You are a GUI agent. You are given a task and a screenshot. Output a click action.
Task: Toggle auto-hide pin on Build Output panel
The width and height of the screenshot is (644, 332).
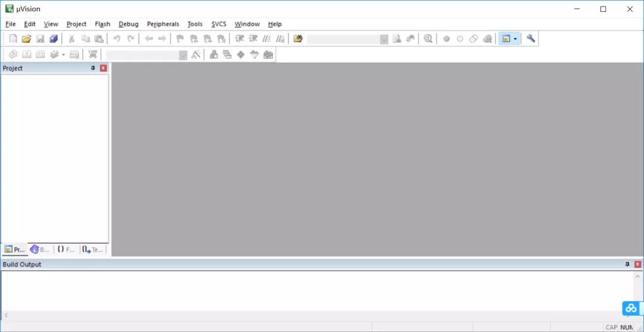point(627,265)
